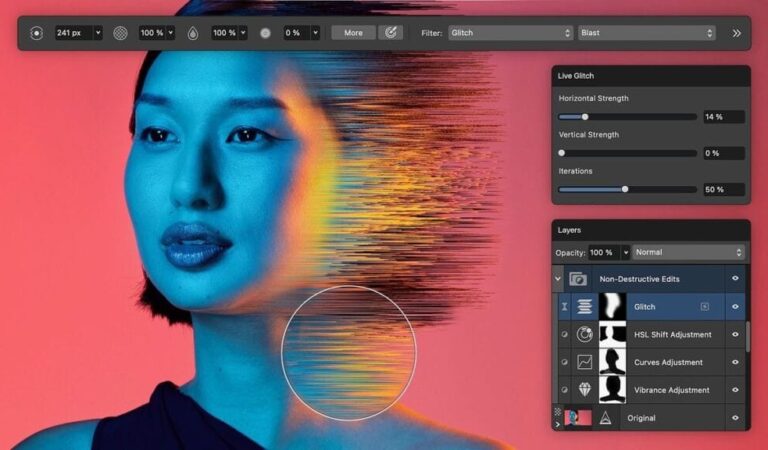Click the Live Glitch panel title

click(x=576, y=76)
